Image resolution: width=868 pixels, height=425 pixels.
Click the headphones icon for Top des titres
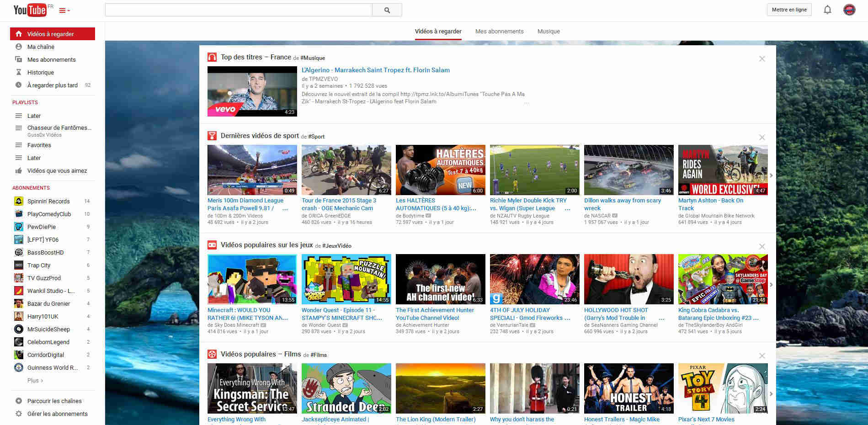coord(212,57)
